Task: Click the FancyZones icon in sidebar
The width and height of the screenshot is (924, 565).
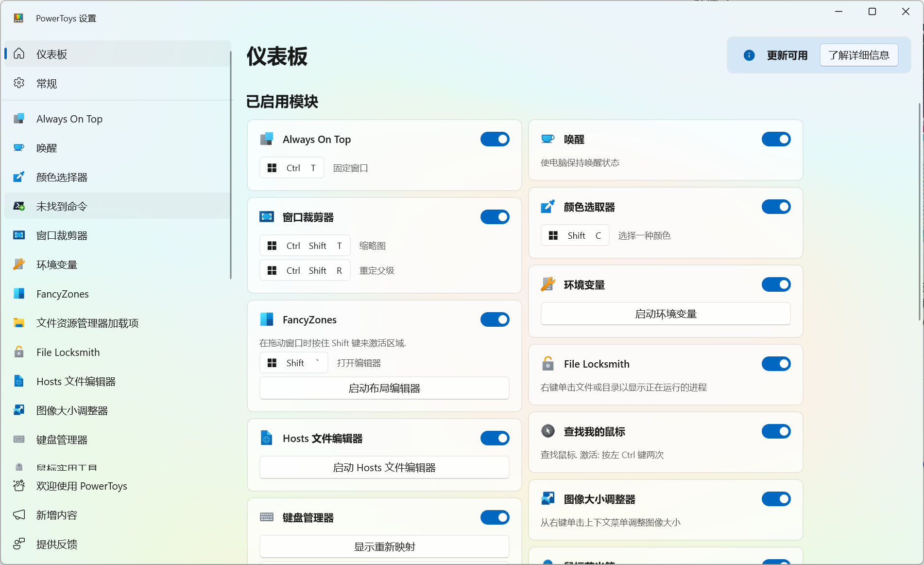Action: click(x=19, y=294)
